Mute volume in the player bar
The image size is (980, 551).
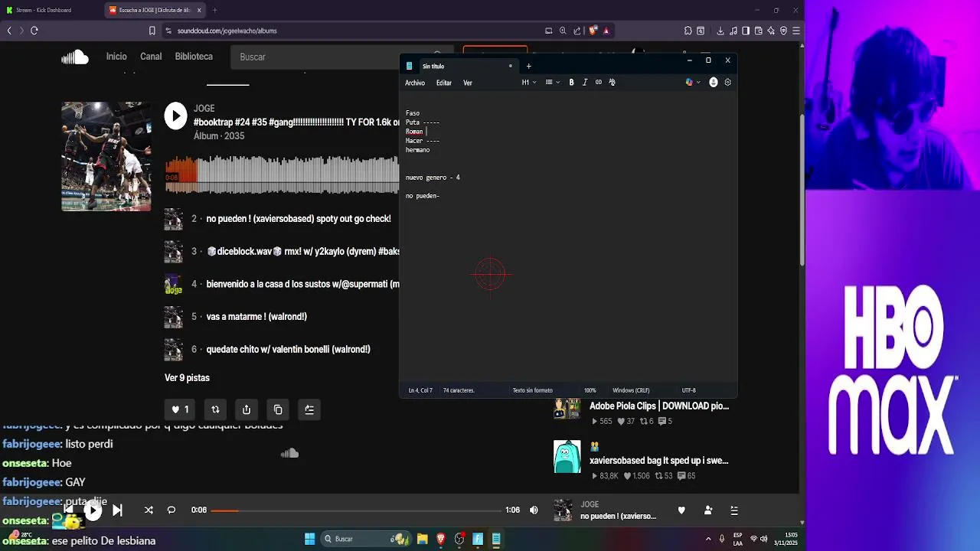534,510
